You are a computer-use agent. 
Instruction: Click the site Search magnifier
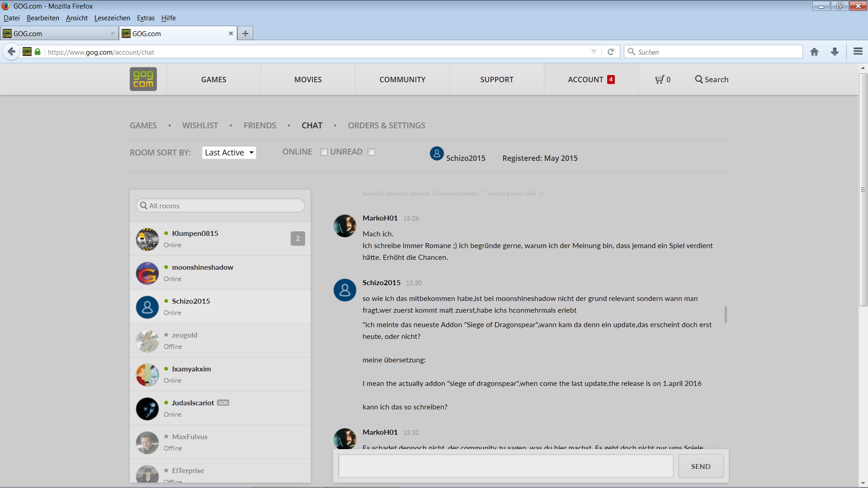click(699, 80)
